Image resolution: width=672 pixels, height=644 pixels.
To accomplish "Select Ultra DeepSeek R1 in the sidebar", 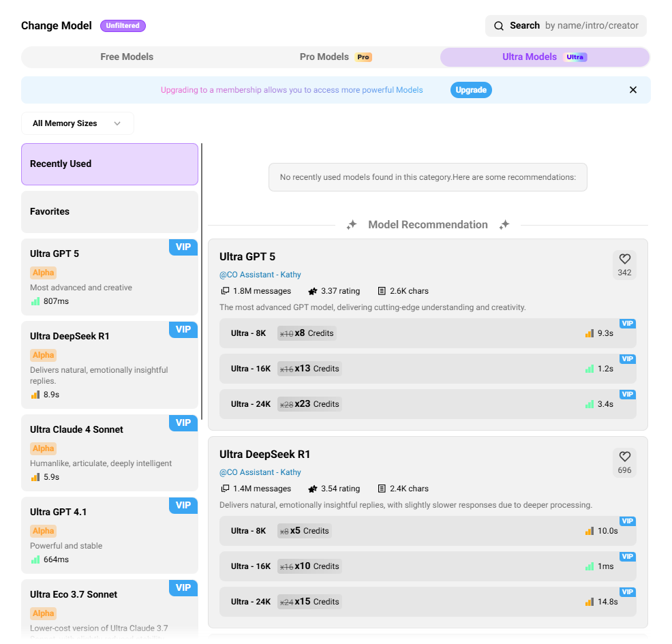I will (x=110, y=365).
